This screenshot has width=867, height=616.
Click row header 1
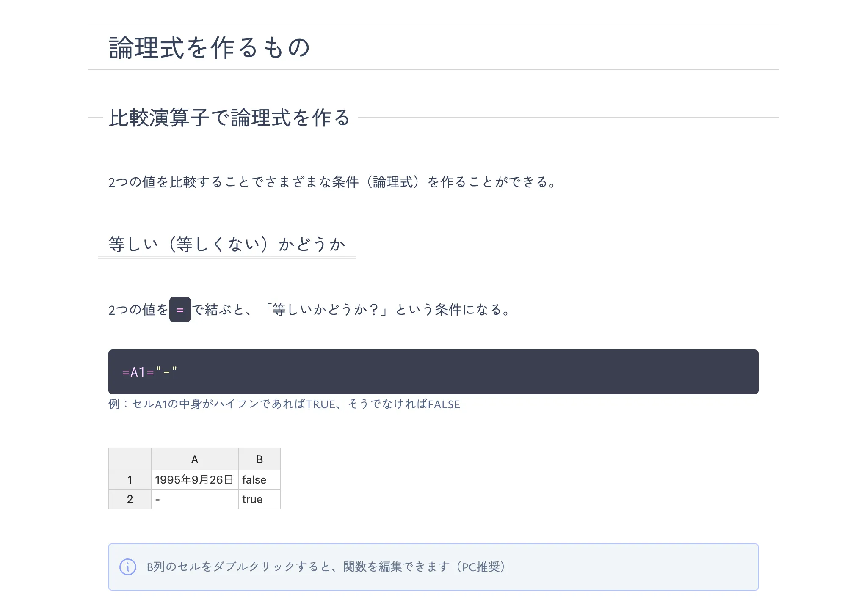tap(130, 480)
